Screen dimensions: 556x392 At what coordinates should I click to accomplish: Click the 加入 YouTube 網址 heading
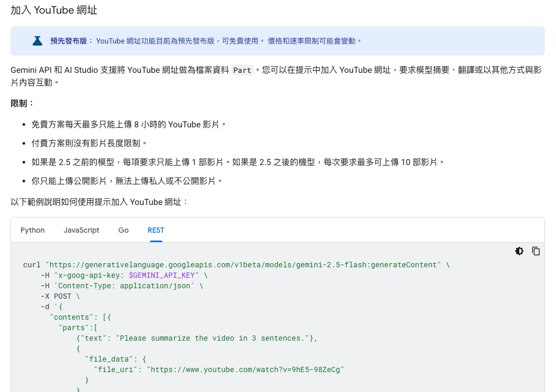pyautogui.click(x=53, y=10)
